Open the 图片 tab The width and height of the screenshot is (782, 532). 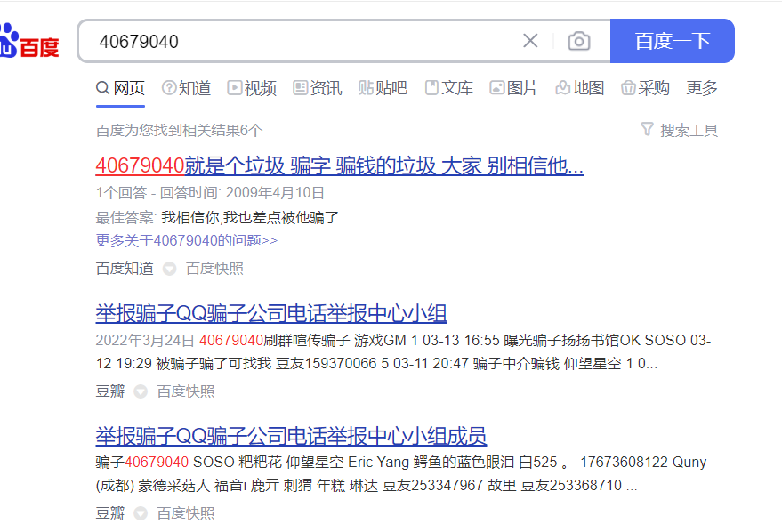pos(514,88)
